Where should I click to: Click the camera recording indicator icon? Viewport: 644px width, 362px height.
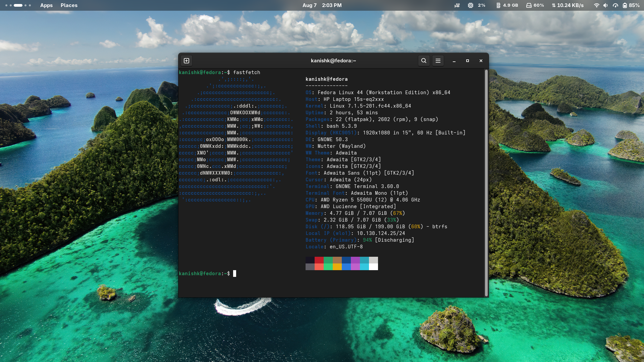[x=457, y=5]
